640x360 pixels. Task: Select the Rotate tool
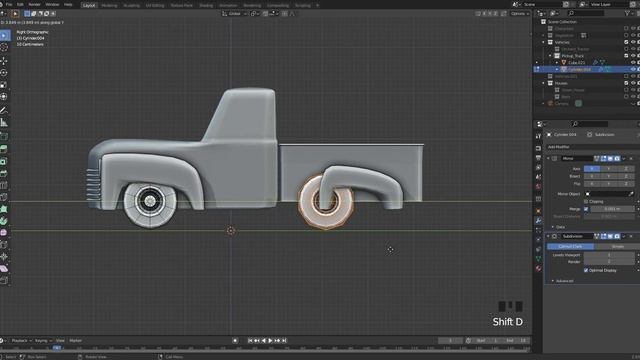point(4,73)
